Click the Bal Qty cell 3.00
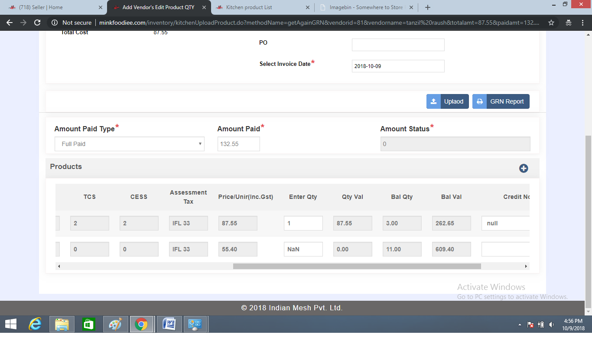The width and height of the screenshot is (592, 364). (x=402, y=223)
